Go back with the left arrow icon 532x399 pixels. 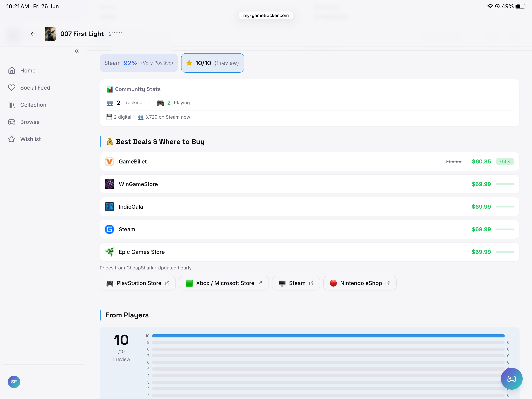pyautogui.click(x=33, y=34)
